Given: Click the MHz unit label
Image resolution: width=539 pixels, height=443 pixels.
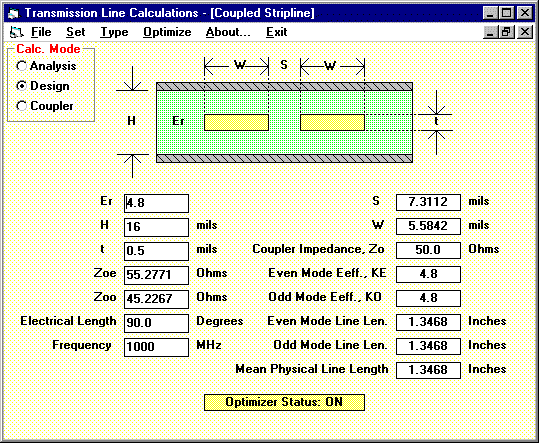Looking at the screenshot, I should [209, 345].
